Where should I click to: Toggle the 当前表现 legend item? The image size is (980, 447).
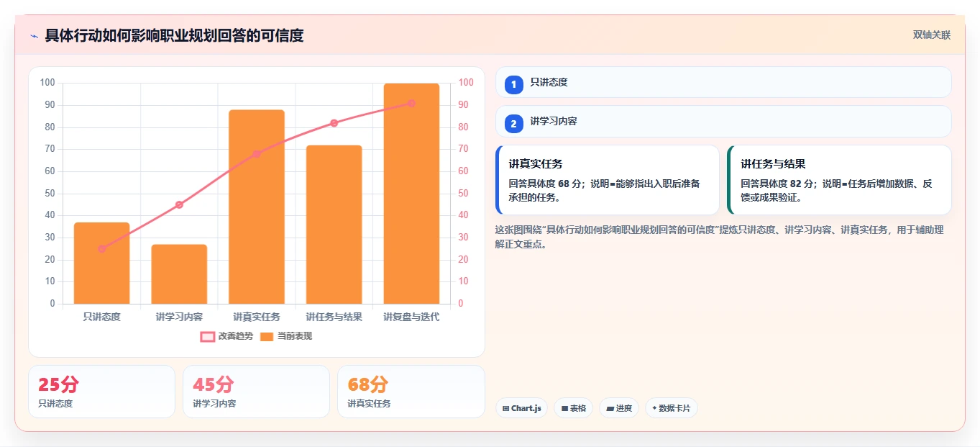pyautogui.click(x=286, y=336)
